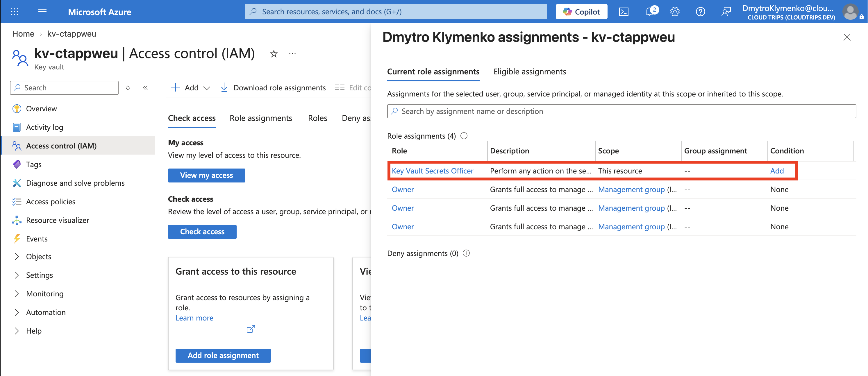Favorite kv-ctappweu with the star icon

pos(274,53)
